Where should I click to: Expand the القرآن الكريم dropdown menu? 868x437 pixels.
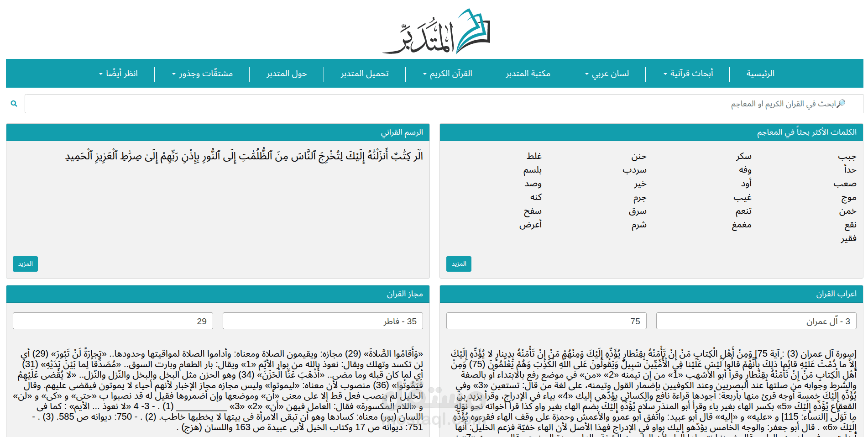click(x=447, y=74)
